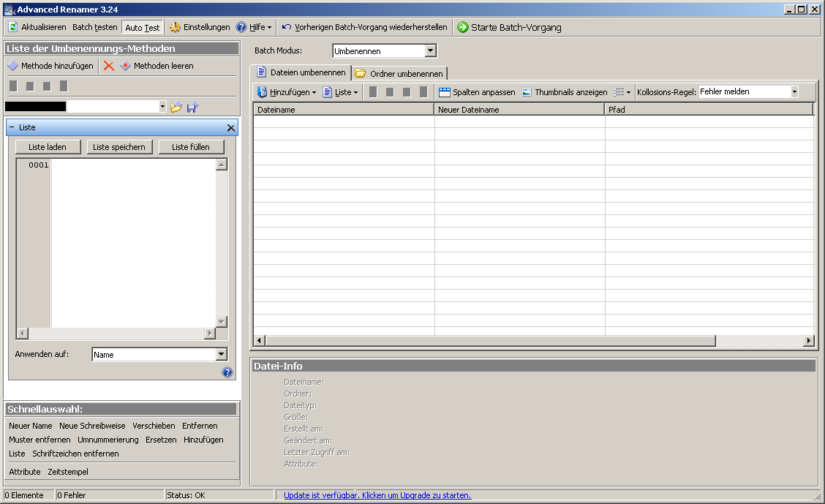
Task: Click the list text area scroll-down arrow
Action: tap(222, 321)
